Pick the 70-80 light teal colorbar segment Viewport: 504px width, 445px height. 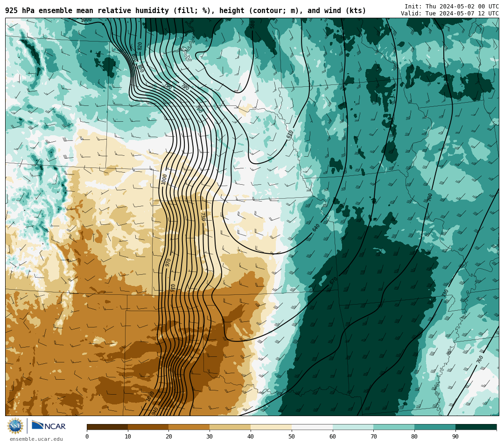point(394,427)
